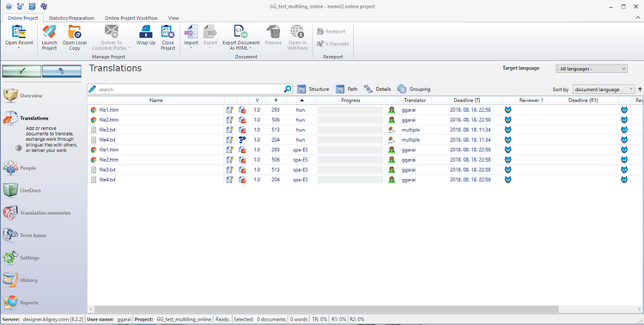This screenshot has height=325, width=644.
Task: Click the Reviewer 1 column header
Action: coord(531,101)
